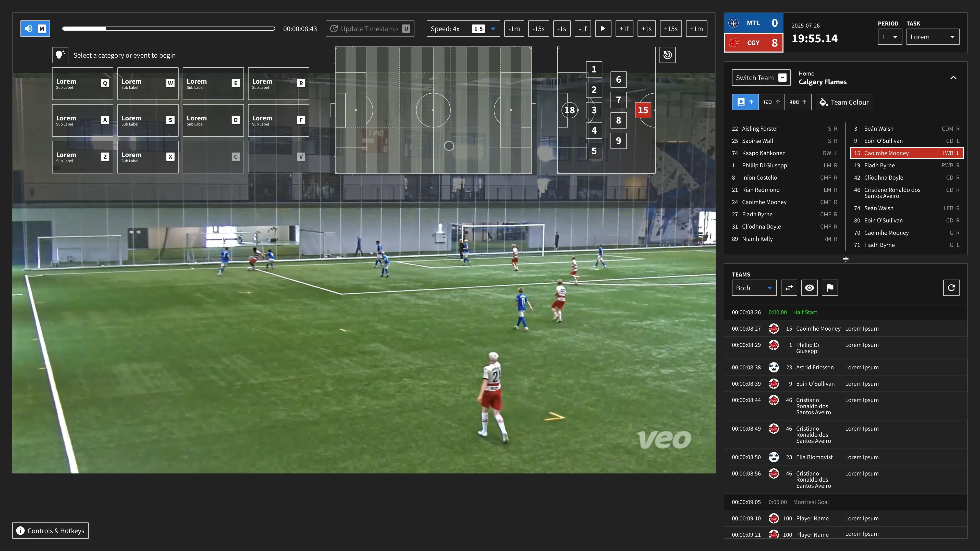
Task: Click the flag filter icon
Action: (830, 288)
